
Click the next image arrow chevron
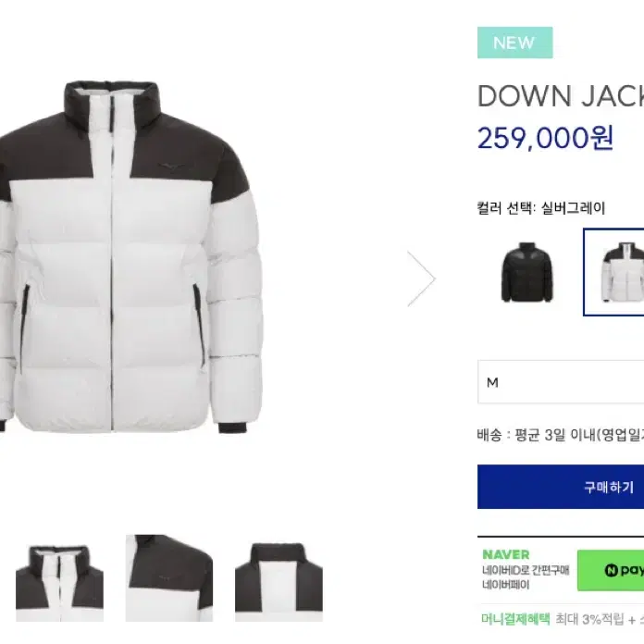tap(422, 279)
